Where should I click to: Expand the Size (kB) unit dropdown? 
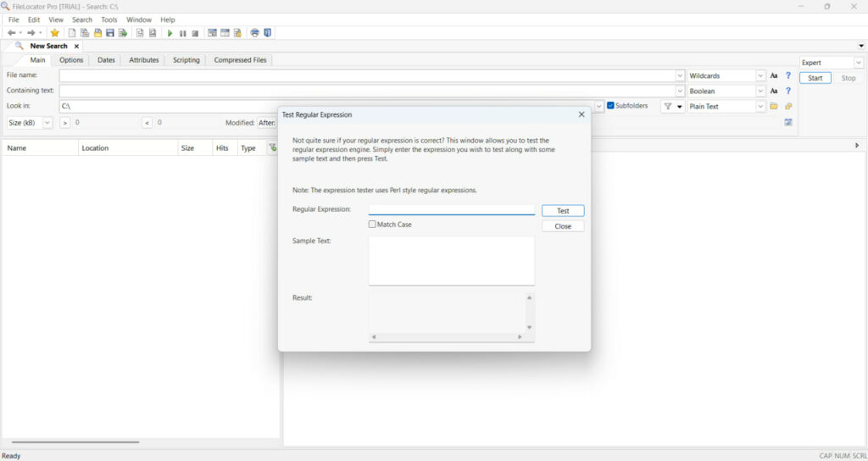pyautogui.click(x=47, y=123)
